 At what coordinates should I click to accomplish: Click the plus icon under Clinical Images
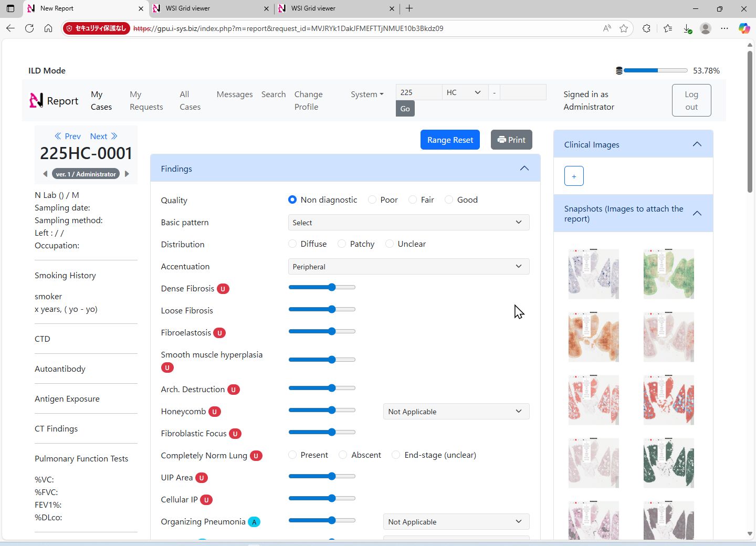[x=574, y=176]
